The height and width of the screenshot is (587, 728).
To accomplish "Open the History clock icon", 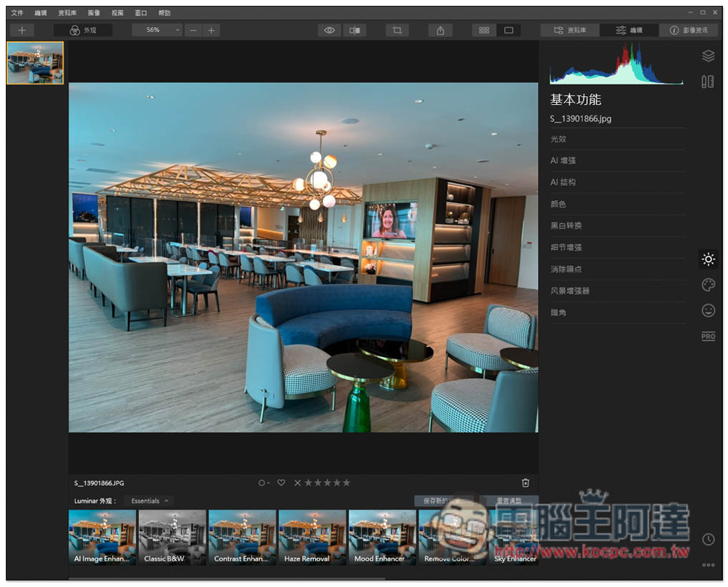I will coord(708,539).
